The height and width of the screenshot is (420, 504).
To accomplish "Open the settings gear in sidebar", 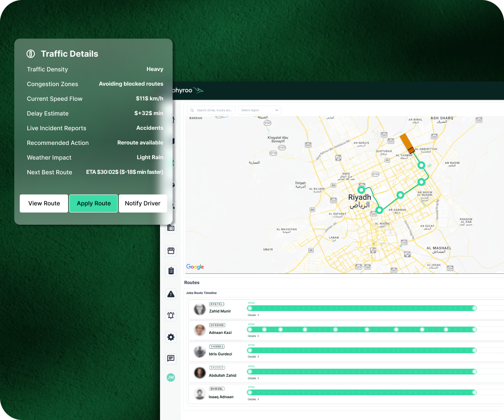I will click(171, 337).
